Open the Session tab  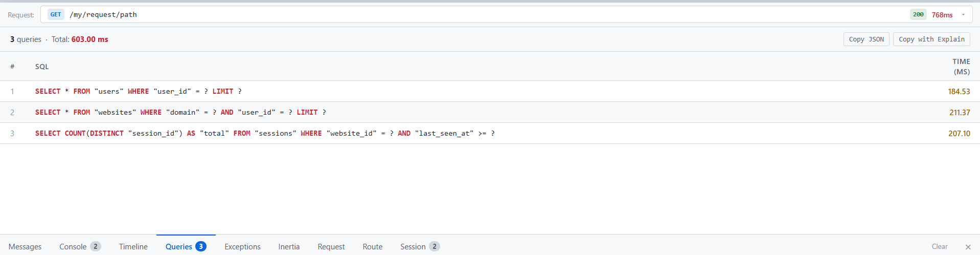420,247
